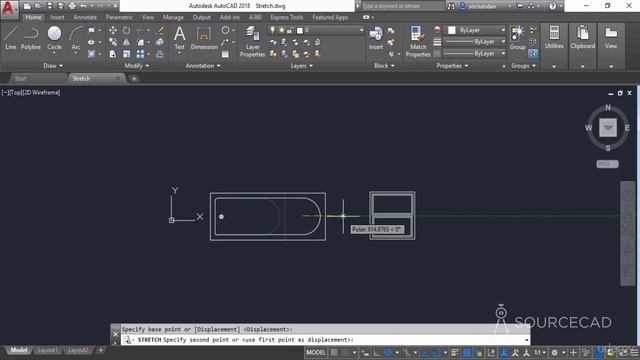Open Layer Properties manager
Image resolution: width=640 pixels, height=360 pixels.
pyautogui.click(x=253, y=42)
